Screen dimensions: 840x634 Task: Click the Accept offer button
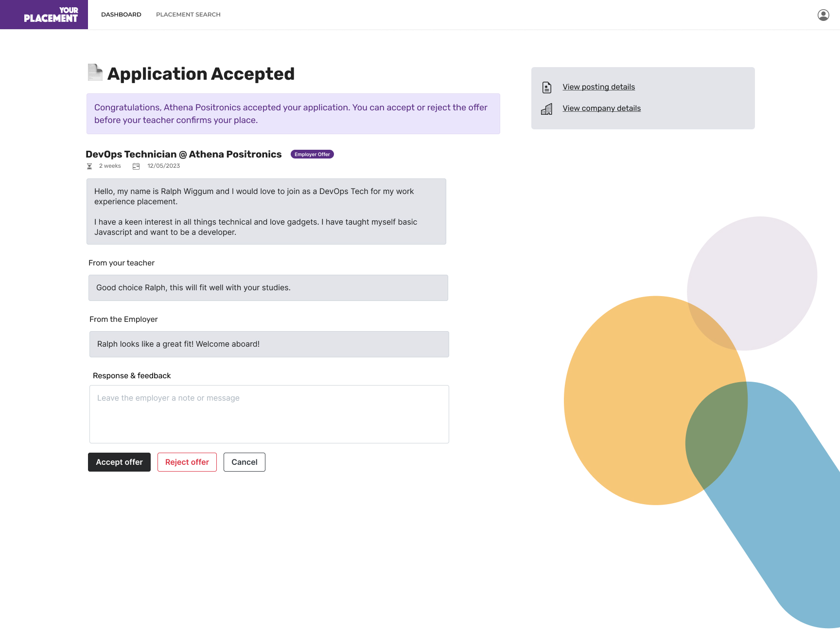(x=119, y=462)
